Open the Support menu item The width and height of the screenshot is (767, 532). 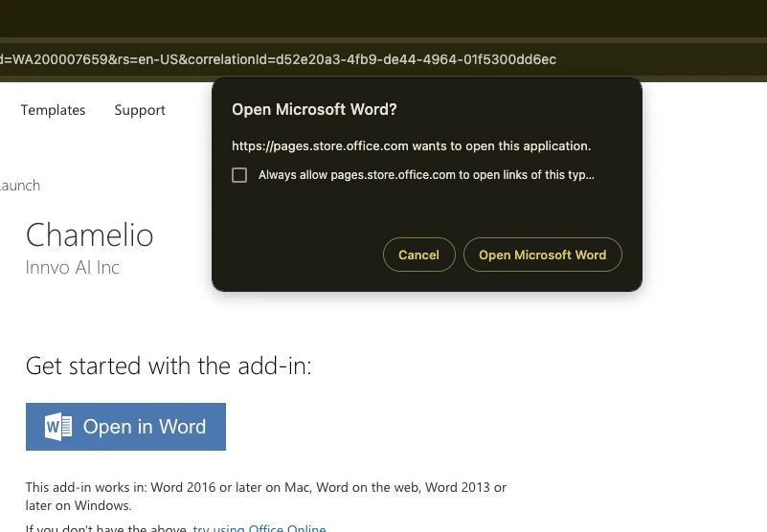coord(140,110)
